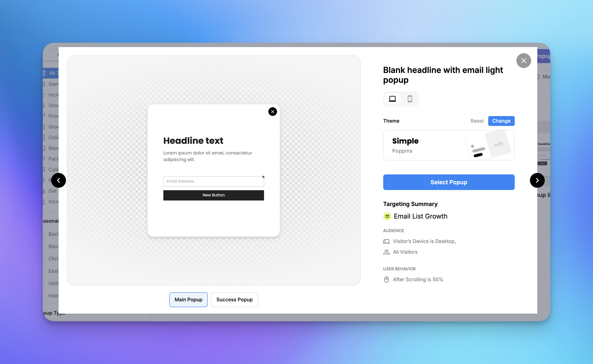Click the Email List Growth envelope badge
Screen dimensions: 593x364
pyautogui.click(x=387, y=216)
